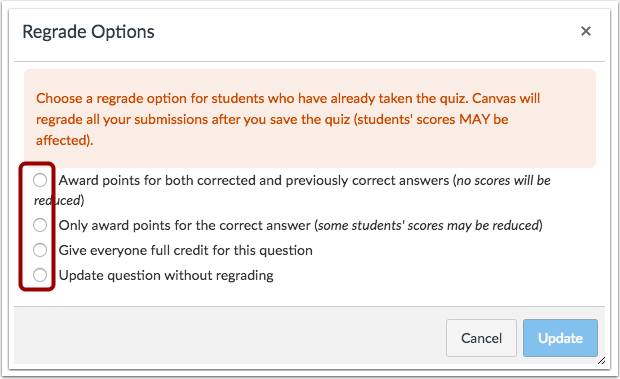Click the orange regrade warning message box
Viewport: 620px width, 379px height.
coord(310,119)
